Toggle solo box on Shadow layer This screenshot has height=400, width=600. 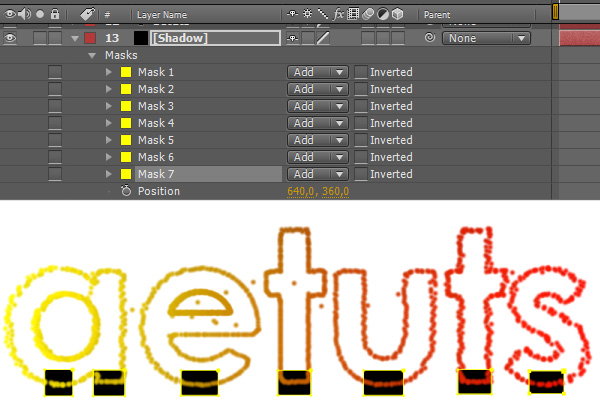[40, 38]
